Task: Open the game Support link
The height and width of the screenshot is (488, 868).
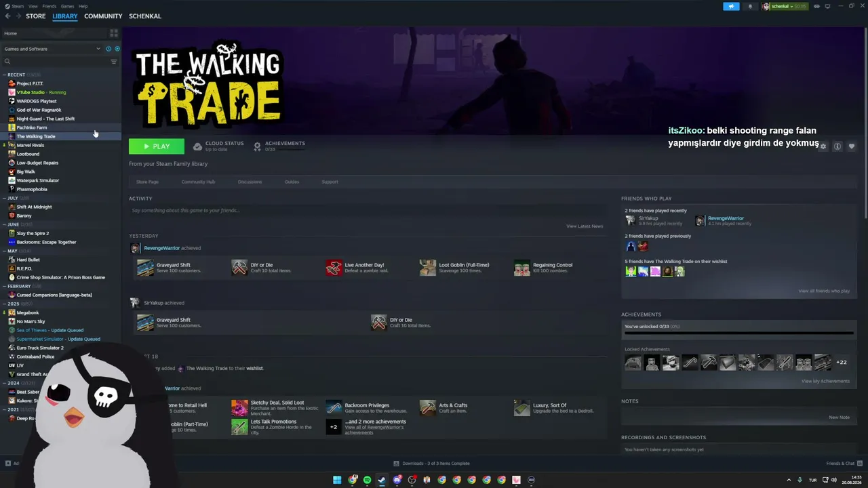Action: pos(330,182)
